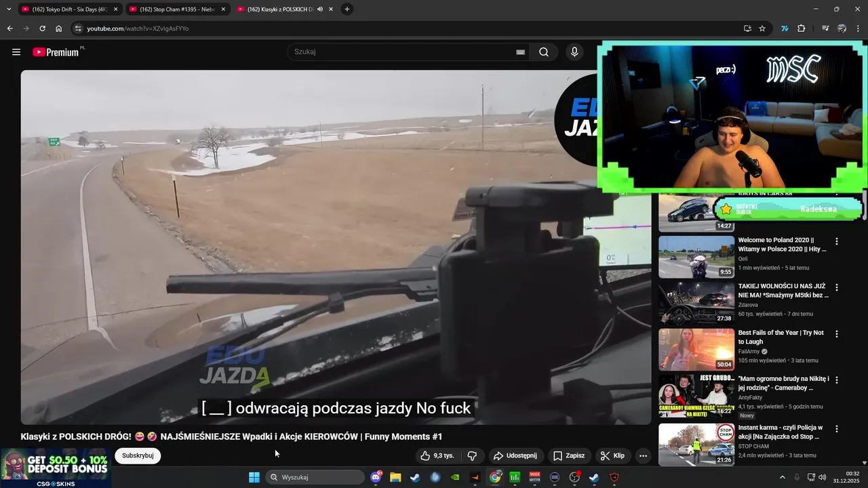Open browser home page
The height and width of the screenshot is (488, 868).
tap(59, 28)
